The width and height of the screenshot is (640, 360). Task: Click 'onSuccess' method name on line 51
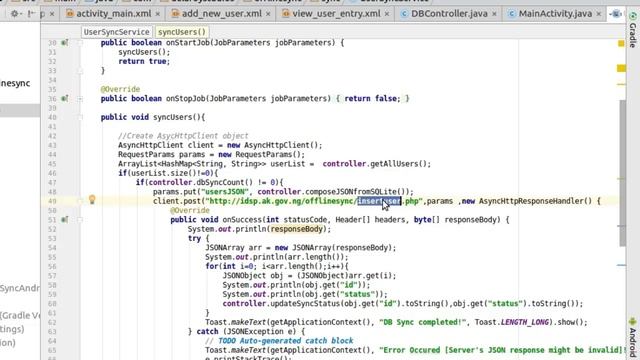click(x=242, y=220)
